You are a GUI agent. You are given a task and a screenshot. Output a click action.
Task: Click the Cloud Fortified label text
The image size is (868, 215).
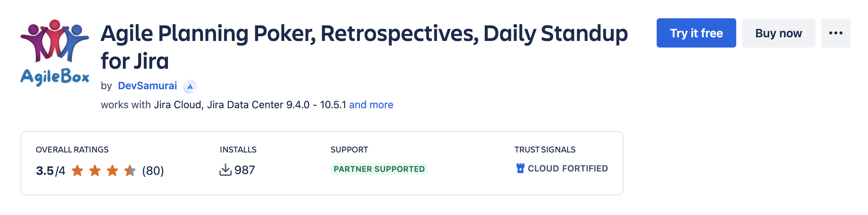[x=568, y=169]
